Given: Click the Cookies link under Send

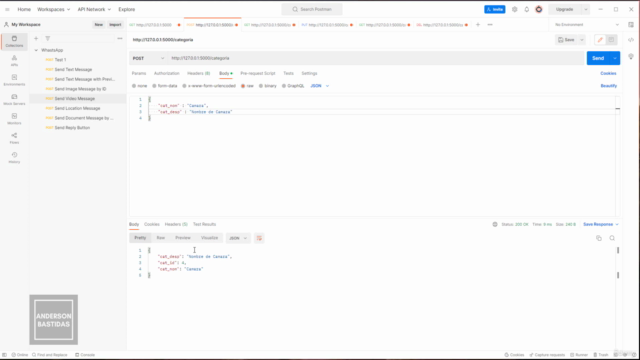Looking at the screenshot, I should 608,73.
